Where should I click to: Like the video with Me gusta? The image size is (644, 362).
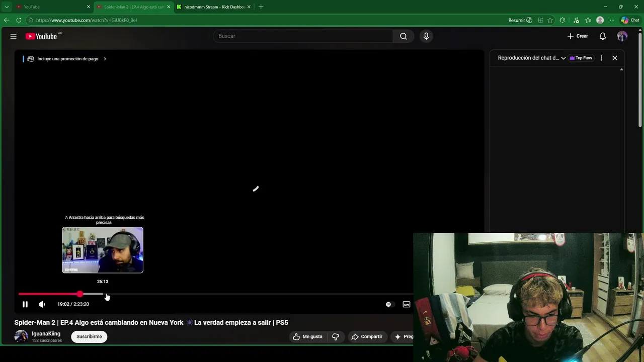coord(307,337)
